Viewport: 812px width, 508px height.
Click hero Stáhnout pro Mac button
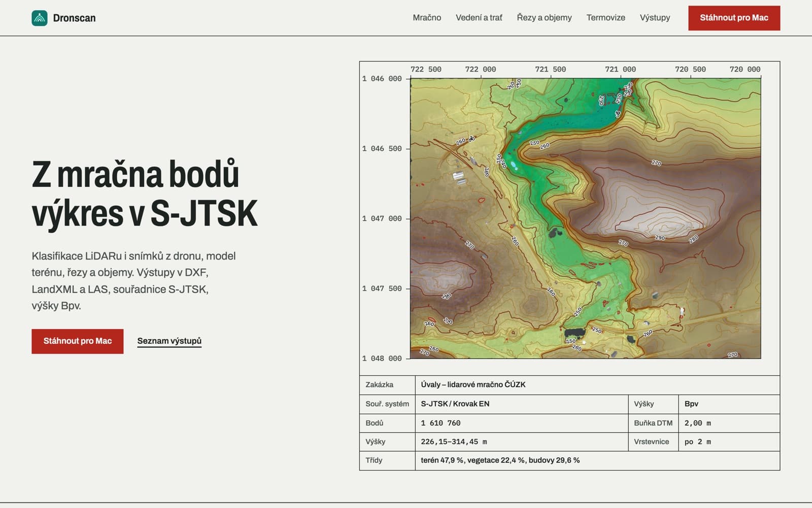tap(77, 341)
